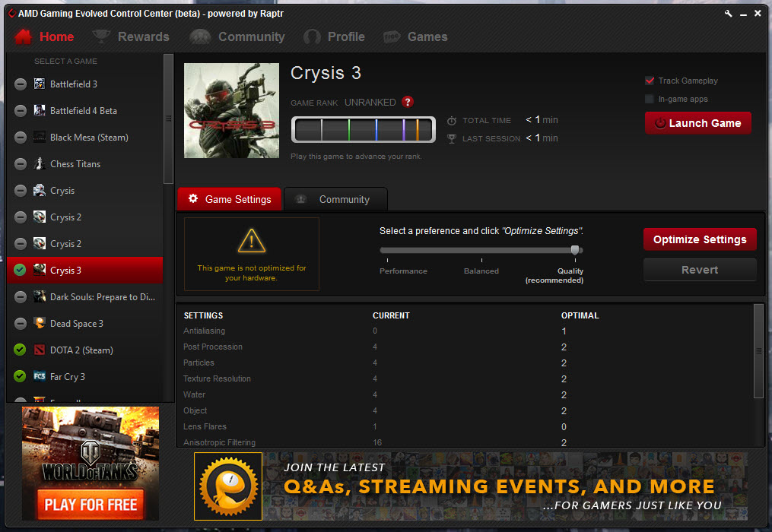Open the Rewards navigation tab
The image size is (772, 532).
[131, 37]
